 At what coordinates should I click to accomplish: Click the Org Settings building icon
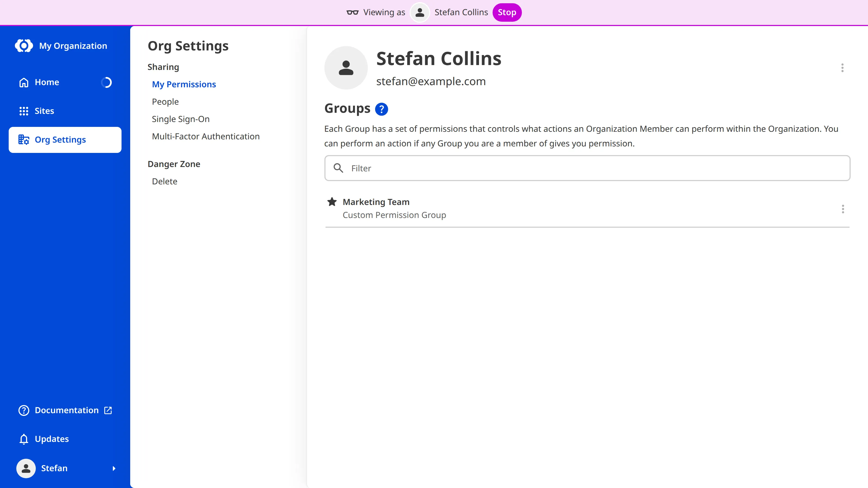pyautogui.click(x=24, y=140)
